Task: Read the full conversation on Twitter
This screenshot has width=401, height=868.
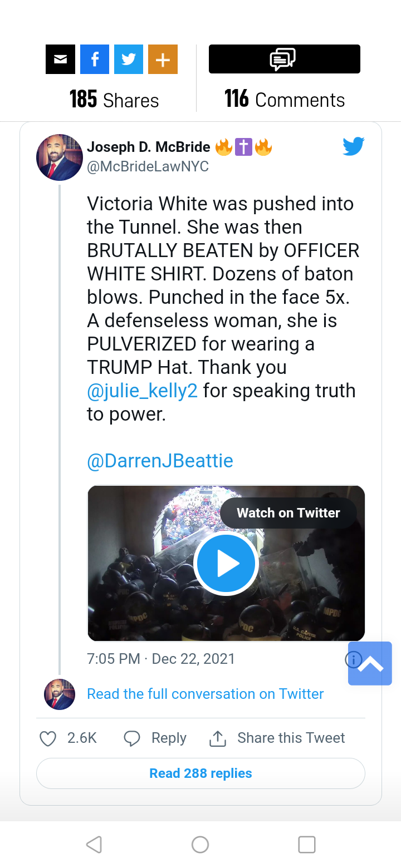Action: click(205, 694)
